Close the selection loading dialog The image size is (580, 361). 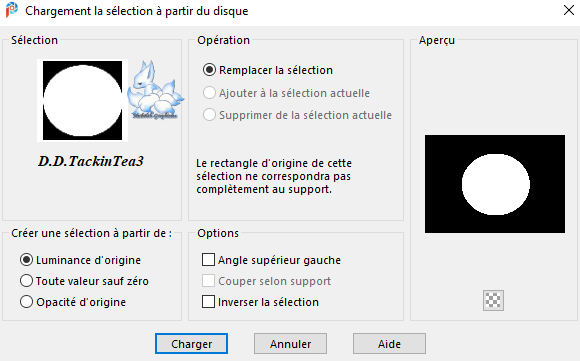(569, 10)
